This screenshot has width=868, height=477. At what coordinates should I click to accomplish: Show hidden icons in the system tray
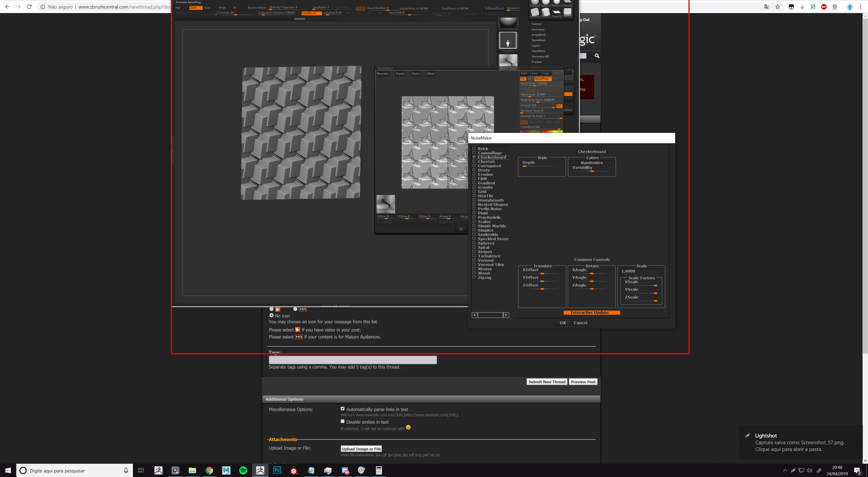pyautogui.click(x=785, y=470)
